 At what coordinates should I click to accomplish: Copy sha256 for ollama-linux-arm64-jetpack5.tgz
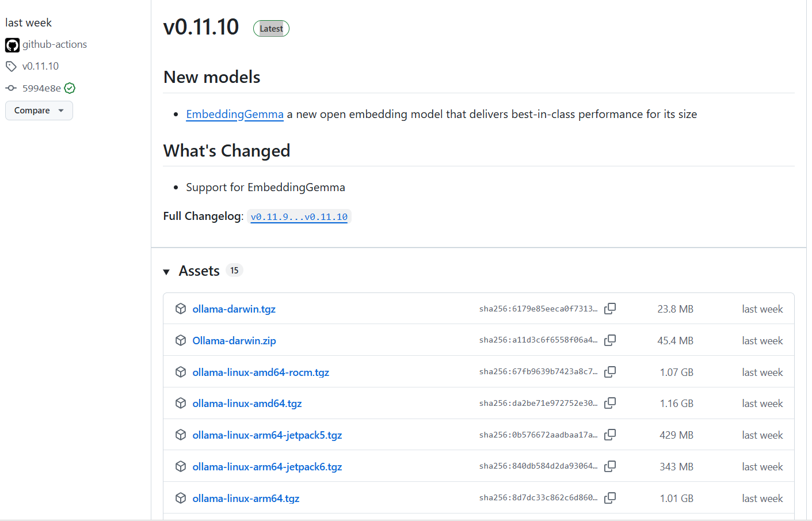coord(610,435)
